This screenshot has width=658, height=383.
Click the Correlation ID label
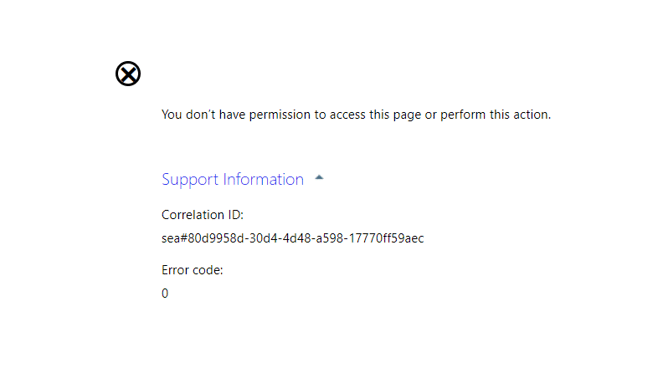pos(202,215)
